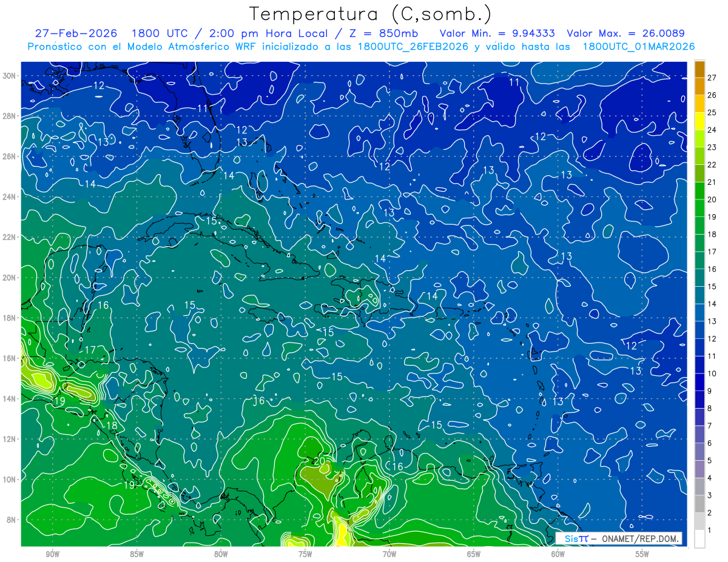Click the '10' colorbar scale label
The height and width of the screenshot is (562, 728).
click(x=712, y=373)
